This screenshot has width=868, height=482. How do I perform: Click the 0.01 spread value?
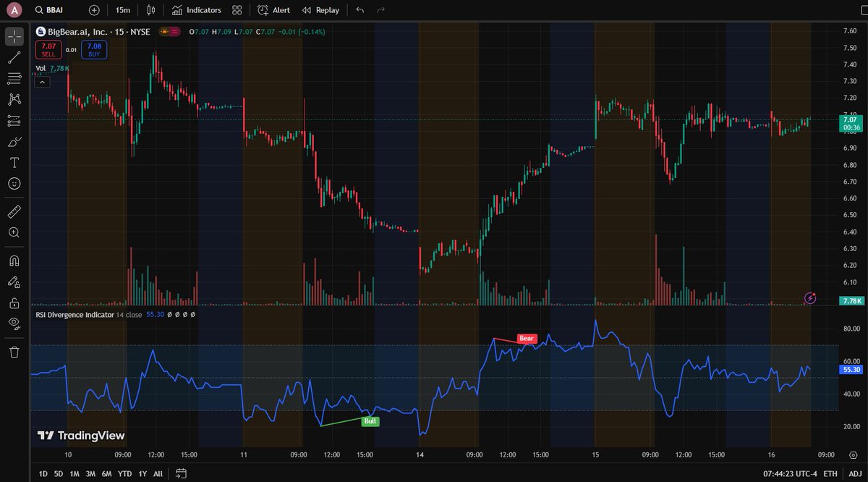[x=72, y=50]
